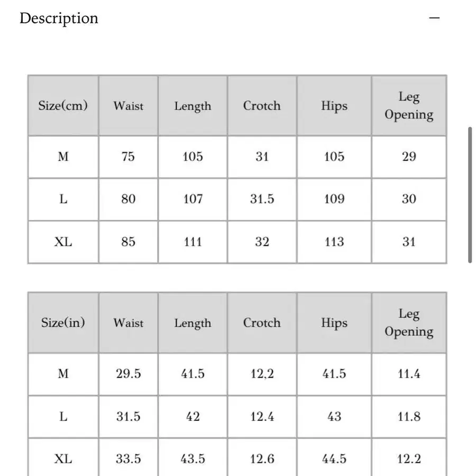Click the 44.5 hips value for XL
Screen dimensions: 476x476
(x=334, y=459)
